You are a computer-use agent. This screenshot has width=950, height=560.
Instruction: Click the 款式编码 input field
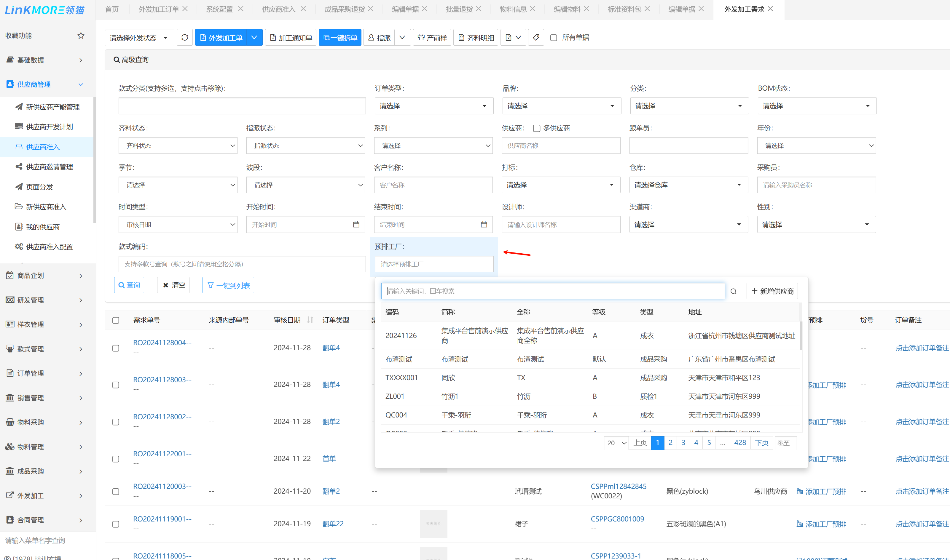pos(242,264)
